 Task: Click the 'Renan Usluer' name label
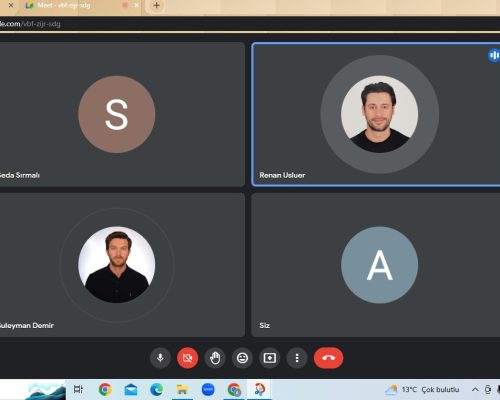pyautogui.click(x=282, y=175)
